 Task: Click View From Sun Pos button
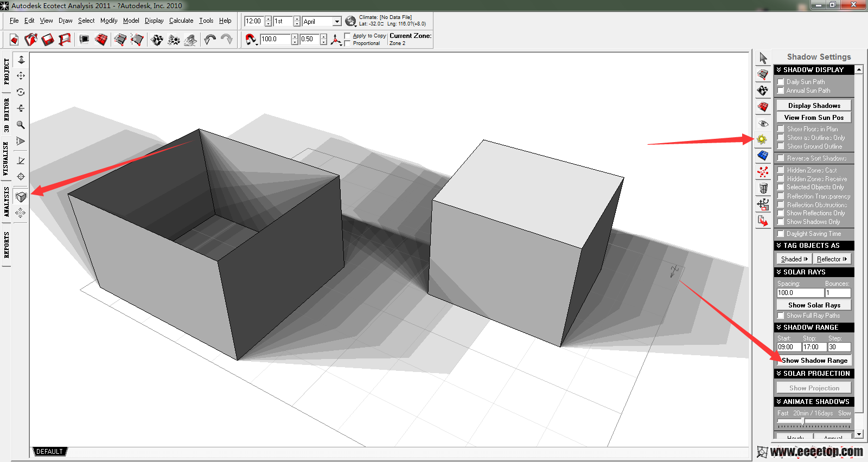click(814, 118)
